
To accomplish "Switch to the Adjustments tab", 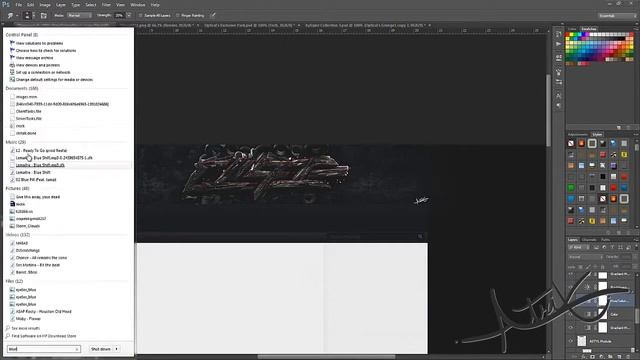I will point(578,135).
